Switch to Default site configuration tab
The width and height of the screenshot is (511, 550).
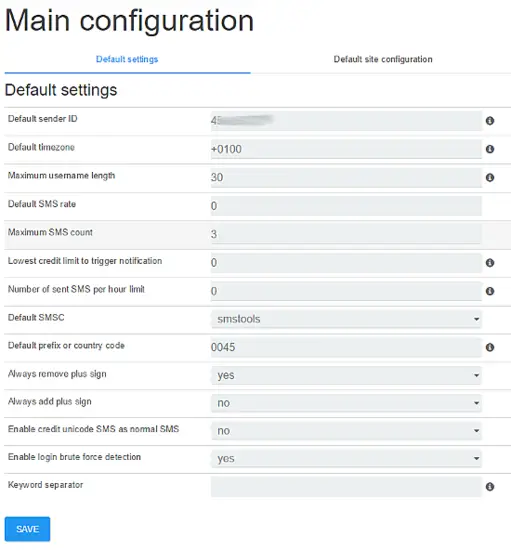(383, 59)
